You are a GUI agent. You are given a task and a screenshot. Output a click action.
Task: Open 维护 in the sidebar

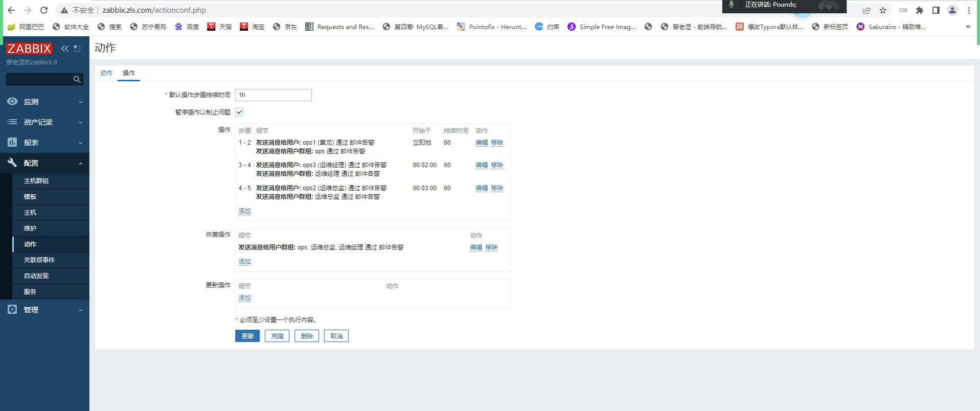(x=51, y=229)
